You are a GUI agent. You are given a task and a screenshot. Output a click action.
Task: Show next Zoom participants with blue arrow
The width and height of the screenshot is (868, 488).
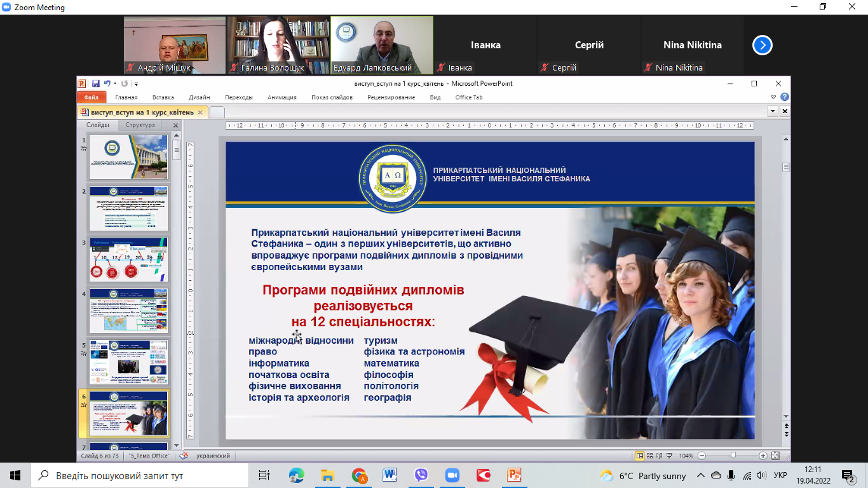763,45
